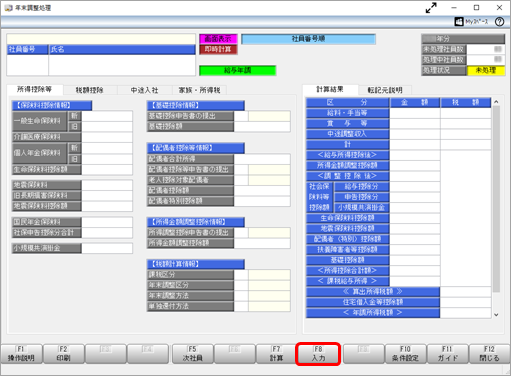Click the 社員番号 column header
This screenshot has width=511, height=376.
tap(28, 49)
